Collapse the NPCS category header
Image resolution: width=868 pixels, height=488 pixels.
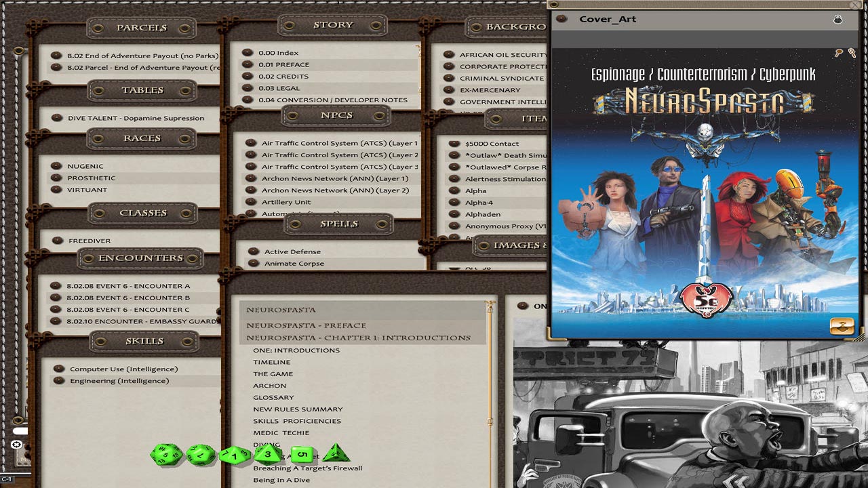[336, 115]
